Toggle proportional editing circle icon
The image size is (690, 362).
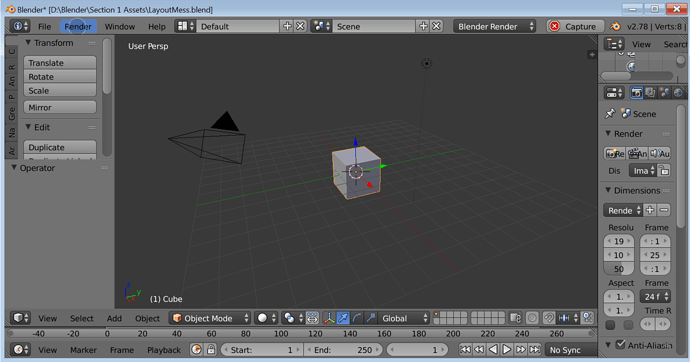(x=532, y=318)
